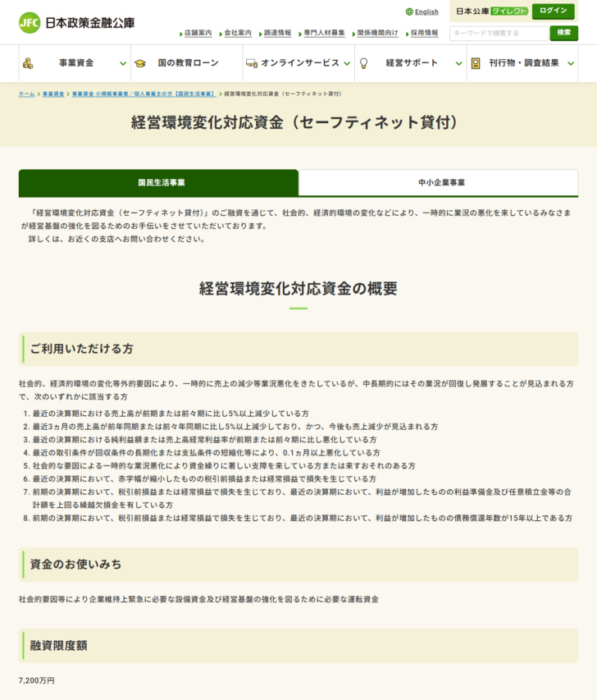
Task: Click the graduation cap icon for 国の教育ローン
Action: 140,63
